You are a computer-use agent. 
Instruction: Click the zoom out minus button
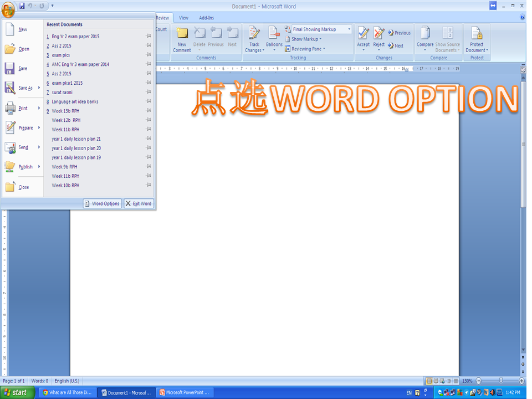tap(478, 381)
